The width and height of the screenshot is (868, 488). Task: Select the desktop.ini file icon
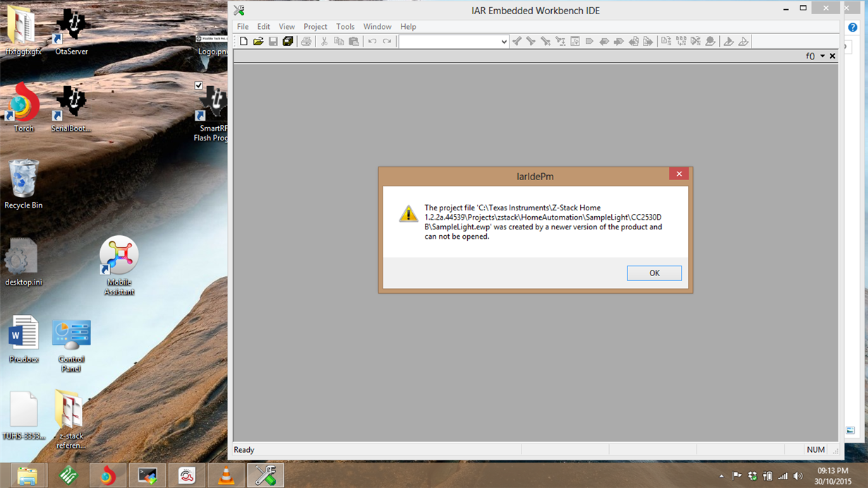(23, 262)
